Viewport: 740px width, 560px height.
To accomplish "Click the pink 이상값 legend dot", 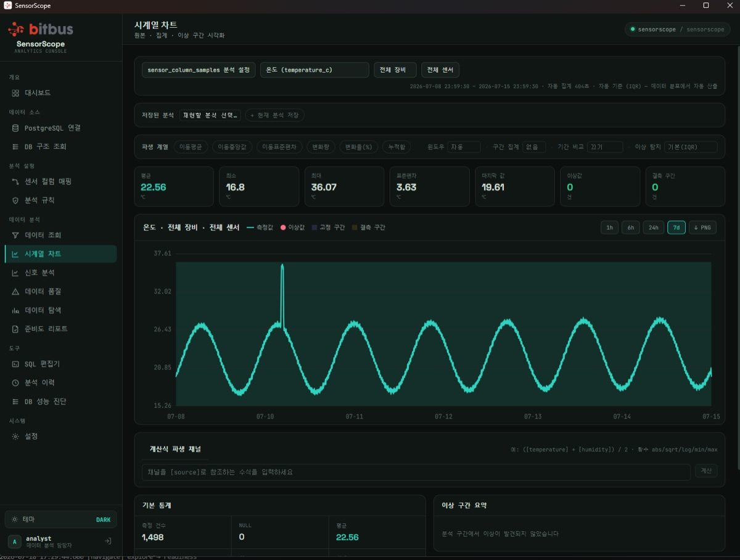I will (283, 228).
